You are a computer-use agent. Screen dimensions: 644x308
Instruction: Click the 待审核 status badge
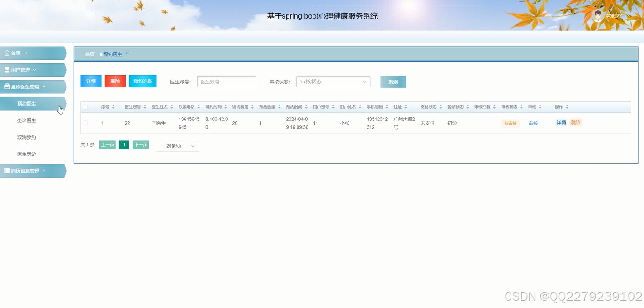coord(510,123)
